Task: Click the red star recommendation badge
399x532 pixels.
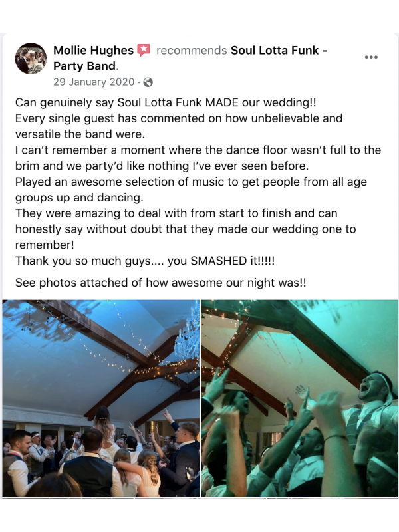Action: point(144,51)
